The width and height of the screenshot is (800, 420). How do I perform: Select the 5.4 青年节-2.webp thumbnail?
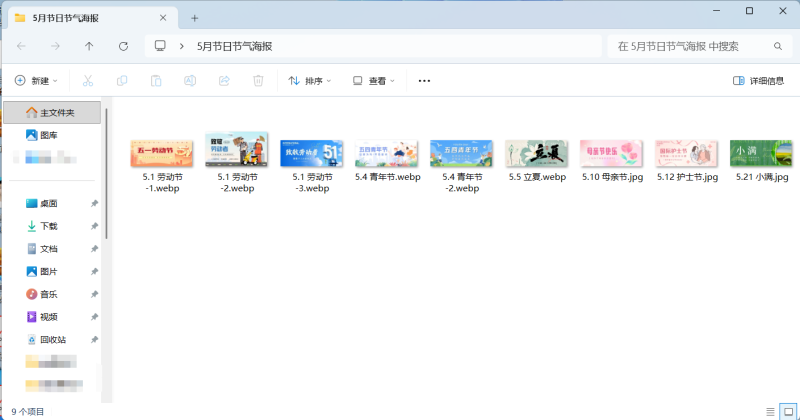coord(461,153)
